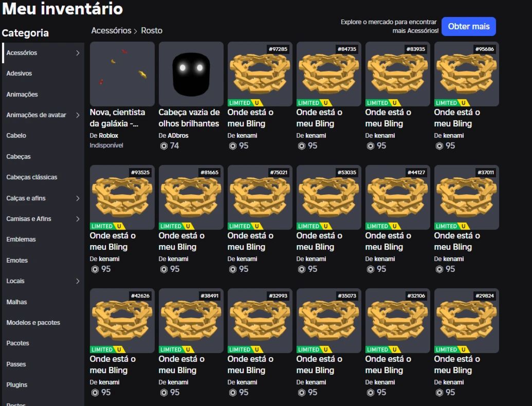Click the Robux icon on Bling item #32993
The image size is (532, 406).
(x=233, y=393)
